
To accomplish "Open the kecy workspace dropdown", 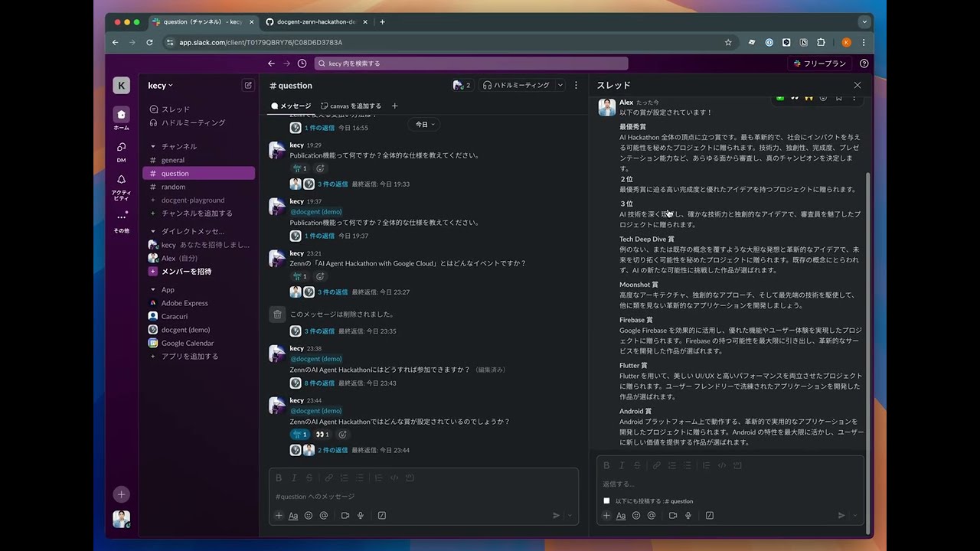I will [161, 86].
